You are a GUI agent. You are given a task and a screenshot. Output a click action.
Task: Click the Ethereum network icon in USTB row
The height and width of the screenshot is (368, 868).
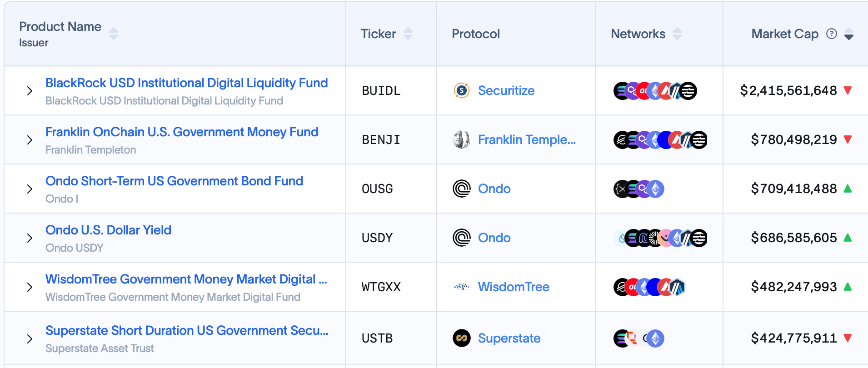tap(655, 338)
